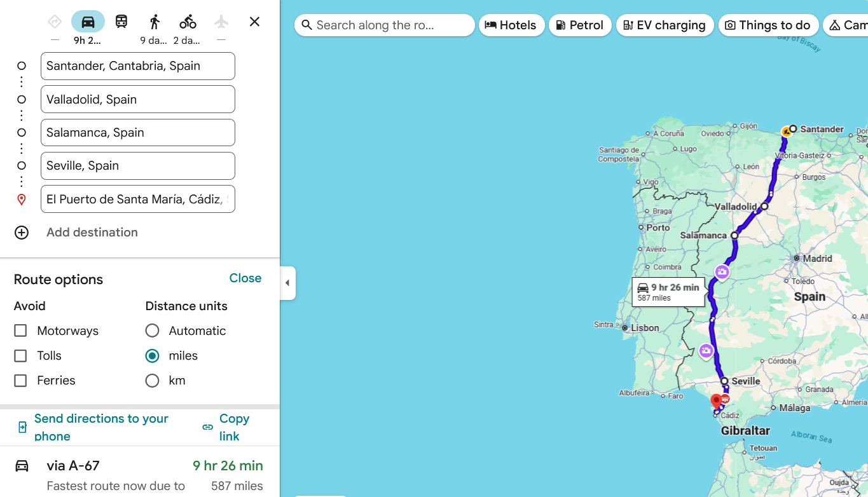Image resolution: width=868 pixels, height=497 pixels.
Task: Send directions to your phone
Action: coord(102,426)
